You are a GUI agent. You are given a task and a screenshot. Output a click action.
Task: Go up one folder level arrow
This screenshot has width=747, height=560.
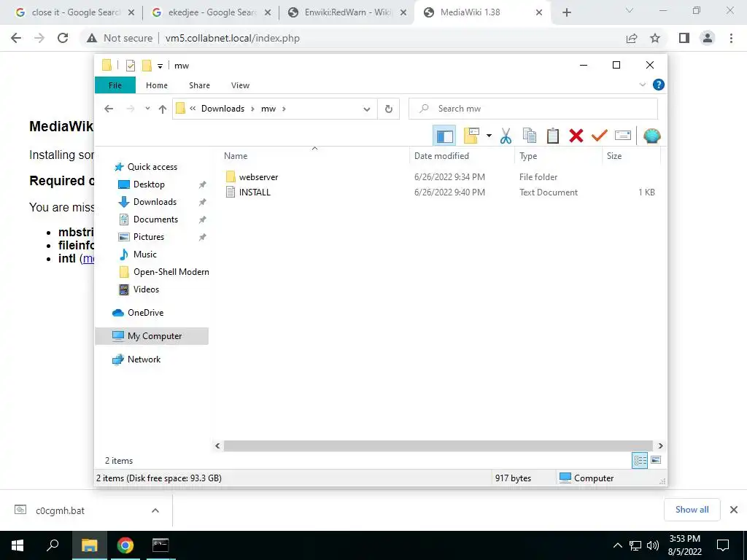[x=163, y=109]
